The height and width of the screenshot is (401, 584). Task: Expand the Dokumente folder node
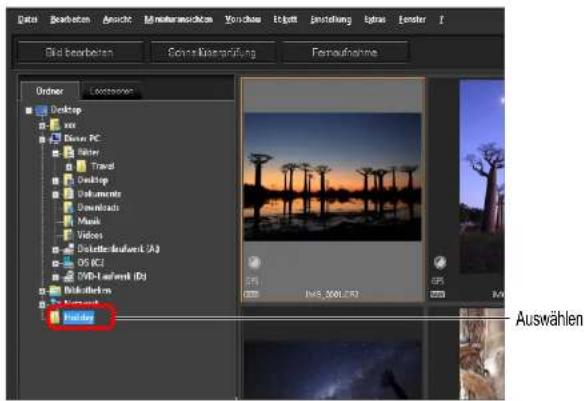(55, 194)
